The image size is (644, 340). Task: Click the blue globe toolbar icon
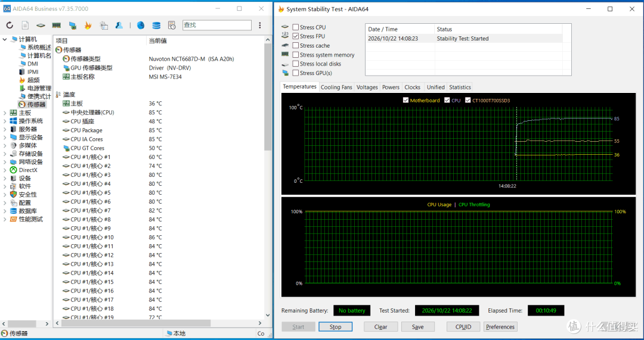click(141, 26)
